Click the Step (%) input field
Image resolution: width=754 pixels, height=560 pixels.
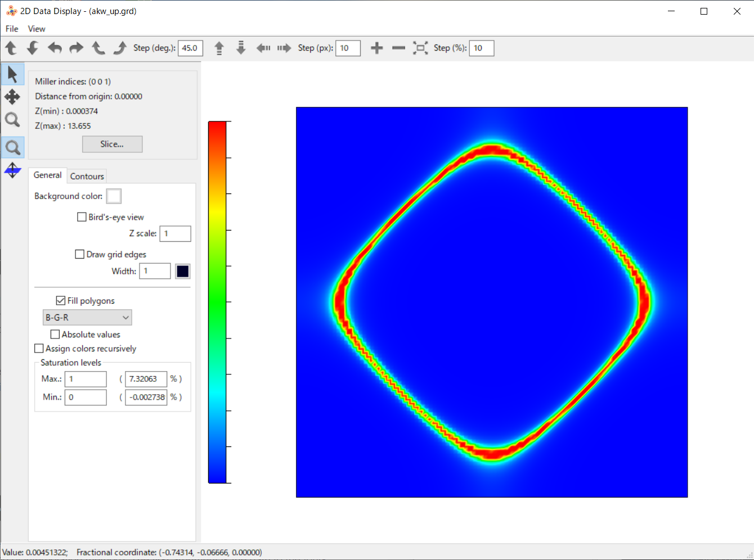click(x=482, y=48)
